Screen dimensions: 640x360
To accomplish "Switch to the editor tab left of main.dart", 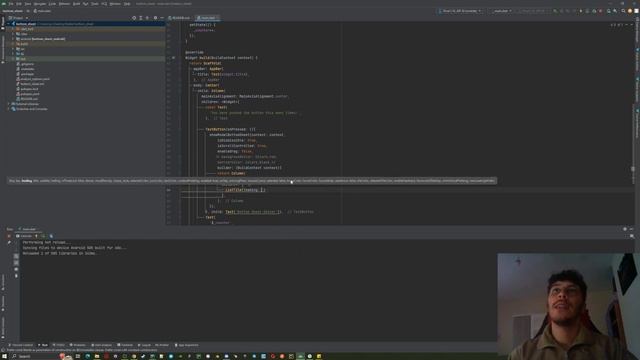I will coord(180,18).
